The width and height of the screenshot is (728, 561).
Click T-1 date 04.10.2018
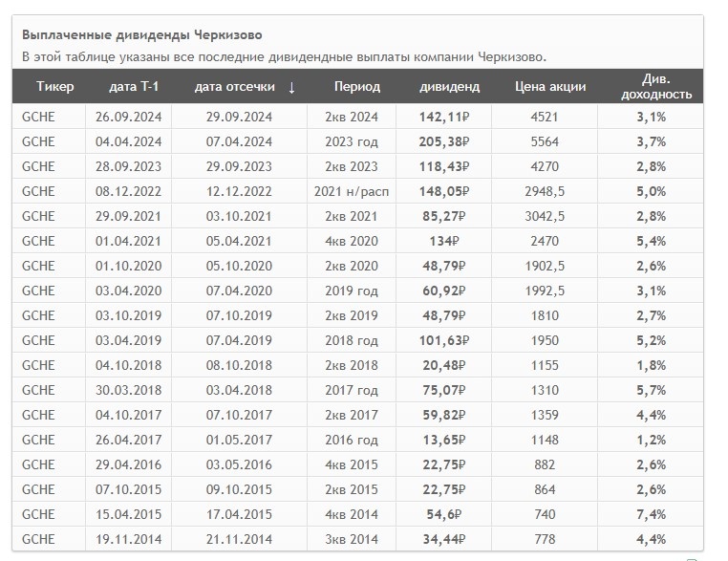[129, 365]
